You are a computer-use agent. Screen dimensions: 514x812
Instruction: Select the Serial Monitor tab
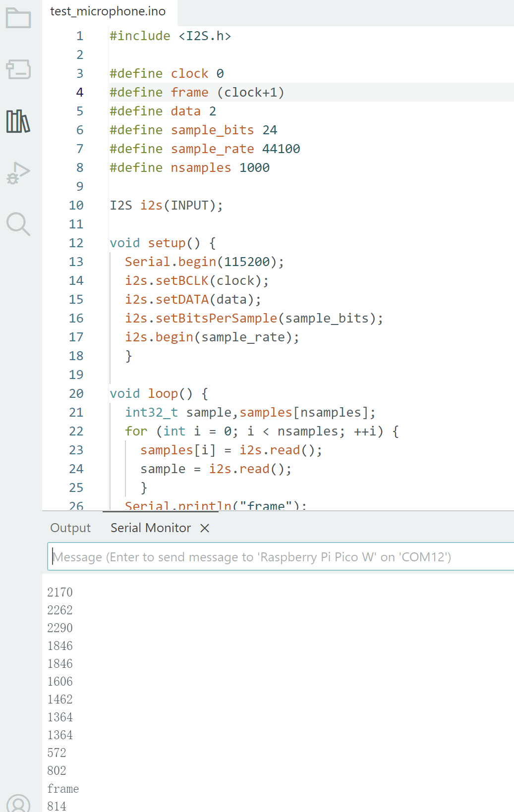151,528
